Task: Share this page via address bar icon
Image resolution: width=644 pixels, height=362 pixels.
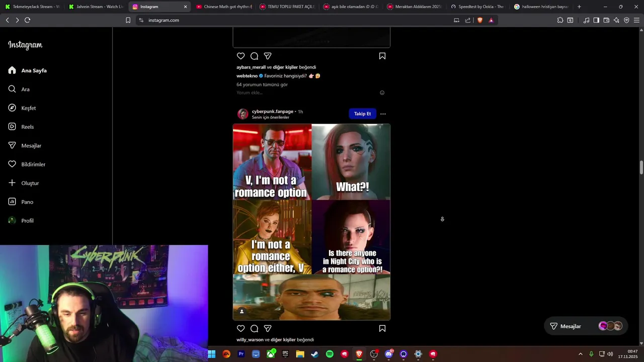Action: click(x=468, y=20)
